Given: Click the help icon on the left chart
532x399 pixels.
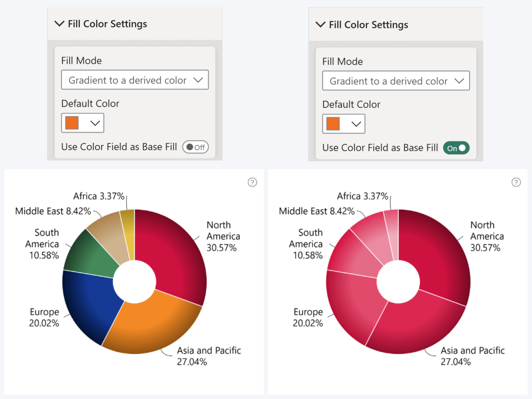Looking at the screenshot, I should click(252, 182).
